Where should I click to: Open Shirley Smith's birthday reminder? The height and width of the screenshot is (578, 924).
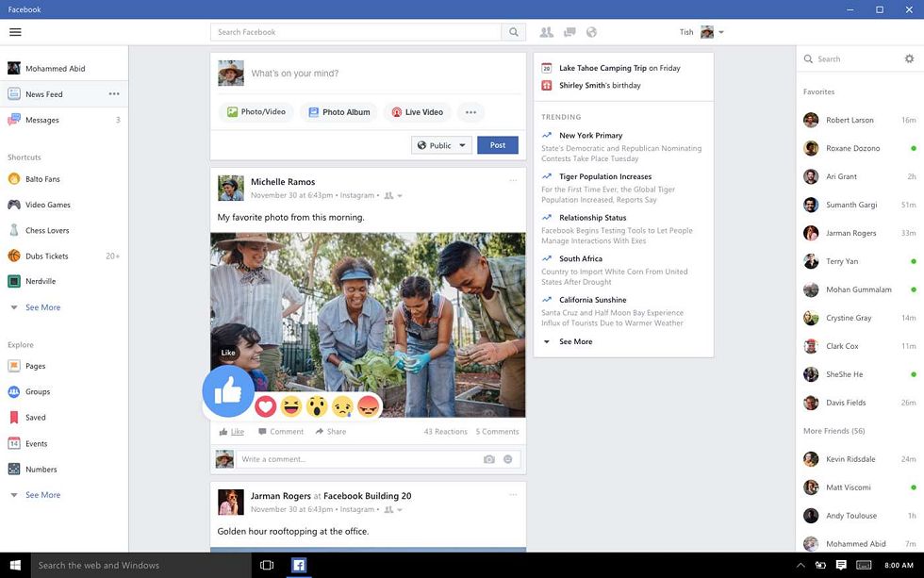pyautogui.click(x=600, y=85)
